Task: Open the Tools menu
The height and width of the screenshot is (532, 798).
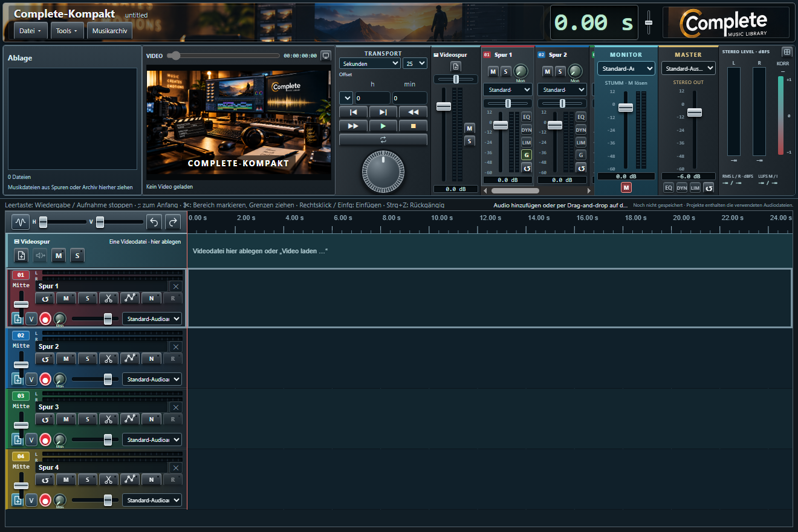Action: pyautogui.click(x=66, y=31)
